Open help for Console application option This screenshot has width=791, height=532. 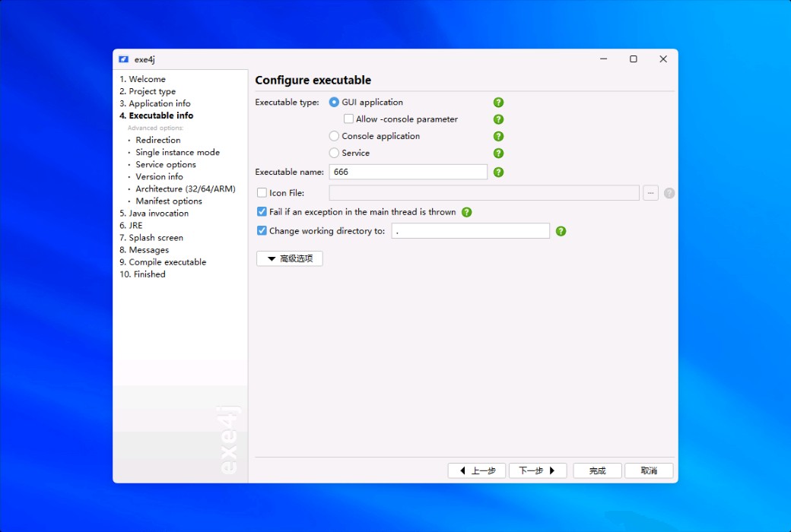tap(498, 136)
